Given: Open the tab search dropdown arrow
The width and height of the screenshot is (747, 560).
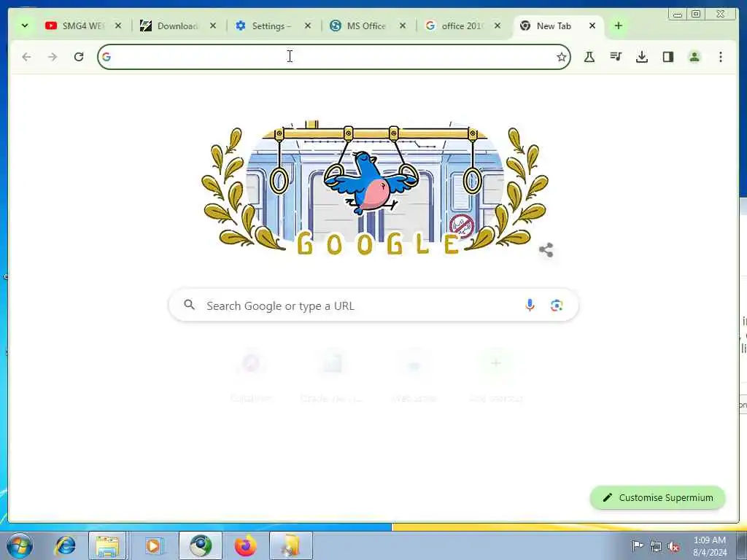Looking at the screenshot, I should (x=25, y=26).
